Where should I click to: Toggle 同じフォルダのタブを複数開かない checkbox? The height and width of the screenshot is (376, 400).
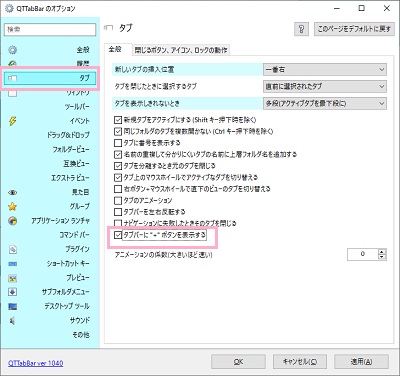[x=118, y=131]
